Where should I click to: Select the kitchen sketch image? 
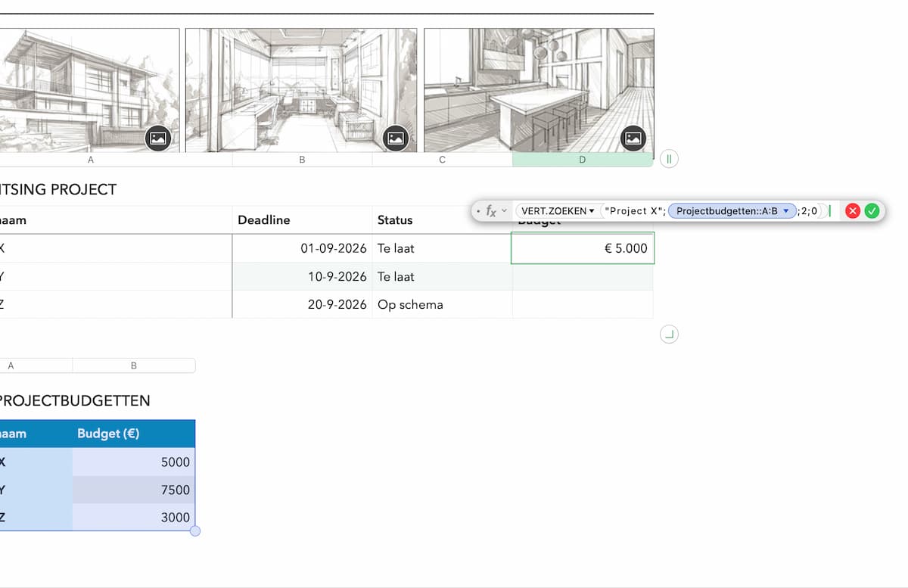click(539, 90)
